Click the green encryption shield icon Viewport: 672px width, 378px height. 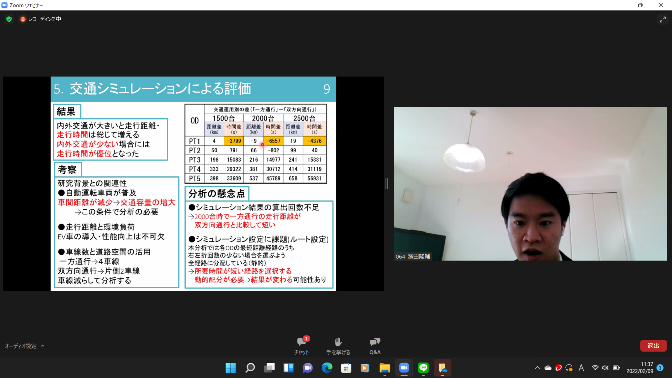click(9, 19)
